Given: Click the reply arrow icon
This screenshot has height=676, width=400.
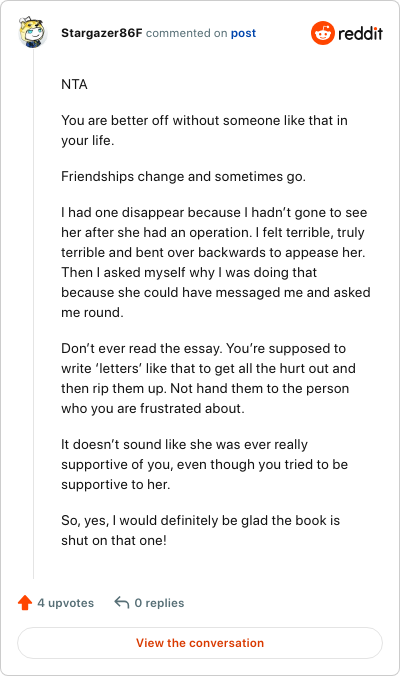Looking at the screenshot, I should pos(122,602).
